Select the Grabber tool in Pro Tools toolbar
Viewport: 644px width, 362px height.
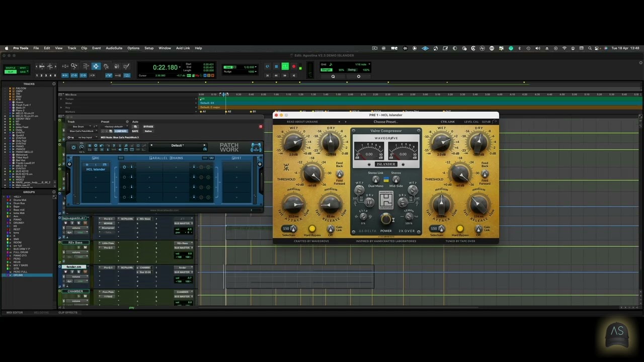[x=106, y=66]
